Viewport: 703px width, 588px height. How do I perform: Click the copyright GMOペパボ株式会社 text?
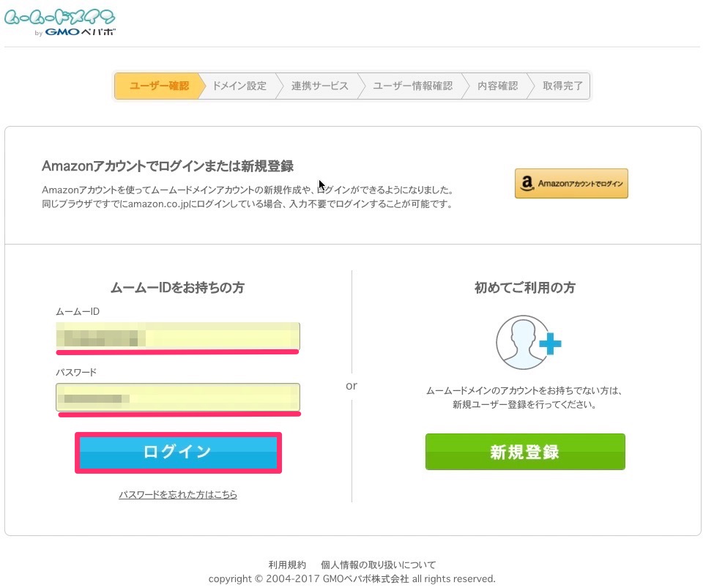pyautogui.click(x=352, y=578)
